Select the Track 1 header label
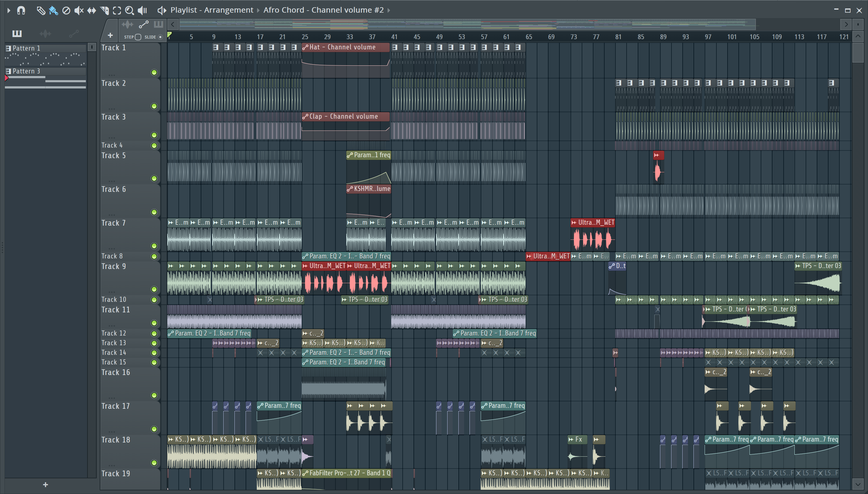 click(x=114, y=48)
